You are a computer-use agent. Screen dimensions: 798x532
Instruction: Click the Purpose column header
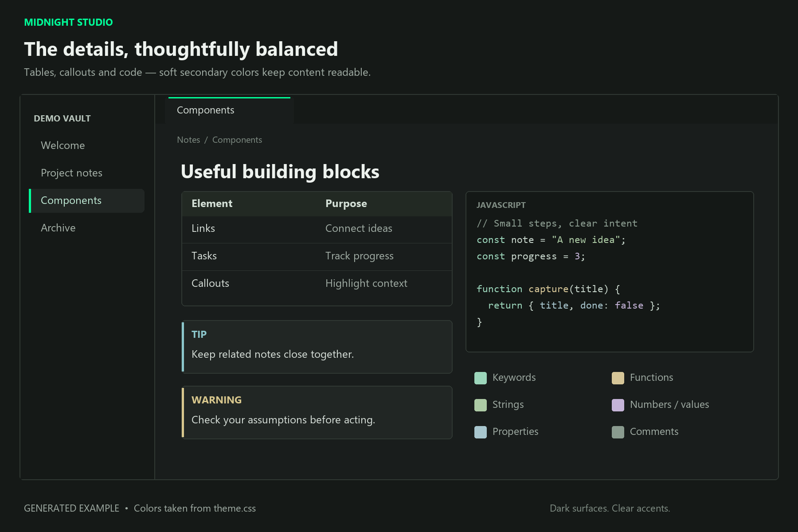coord(346,203)
